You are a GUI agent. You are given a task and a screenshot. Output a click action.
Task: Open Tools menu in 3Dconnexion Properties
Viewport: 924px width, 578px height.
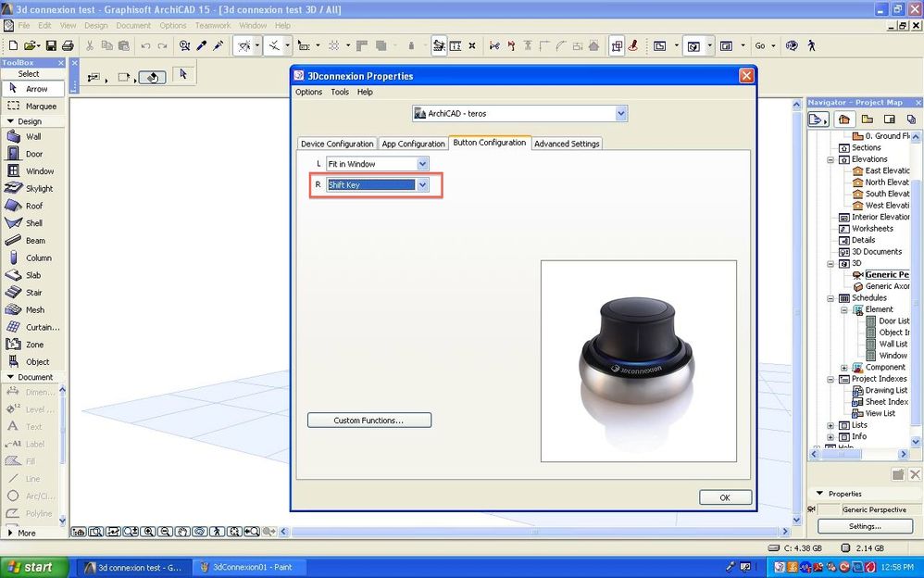coord(340,92)
